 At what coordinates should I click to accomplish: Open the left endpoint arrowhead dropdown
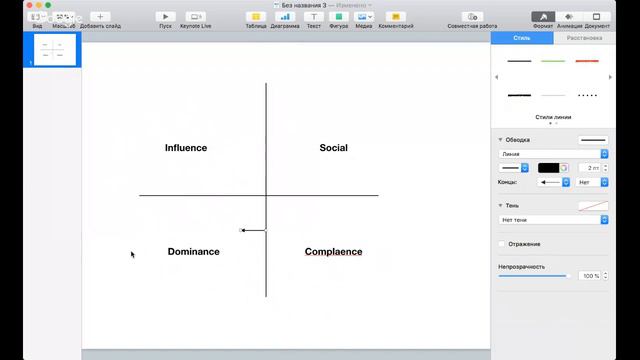554,182
